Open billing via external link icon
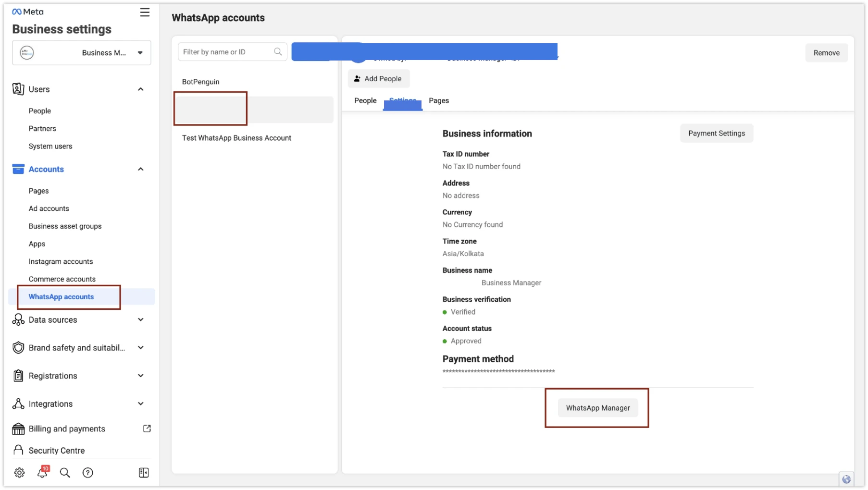The image size is (868, 490). 147,429
